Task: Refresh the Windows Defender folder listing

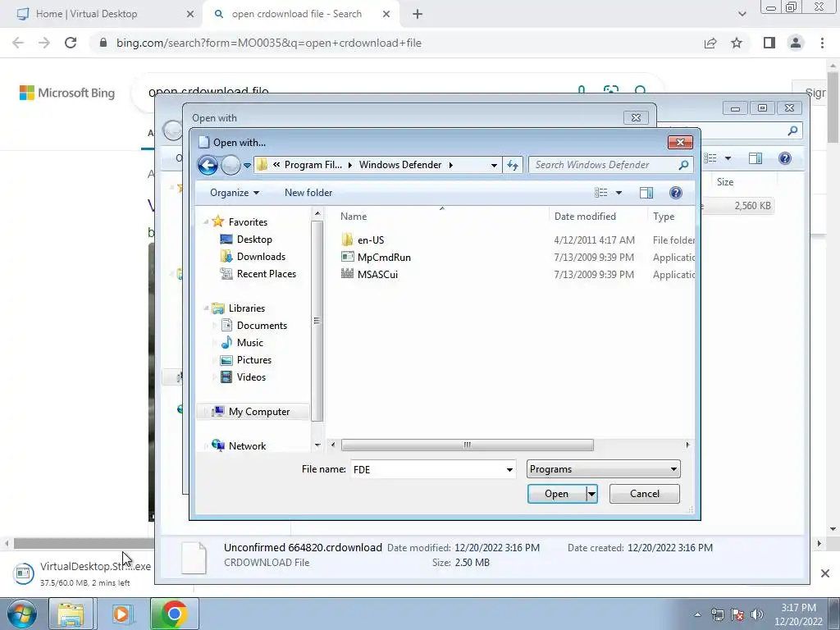Action: tap(513, 165)
